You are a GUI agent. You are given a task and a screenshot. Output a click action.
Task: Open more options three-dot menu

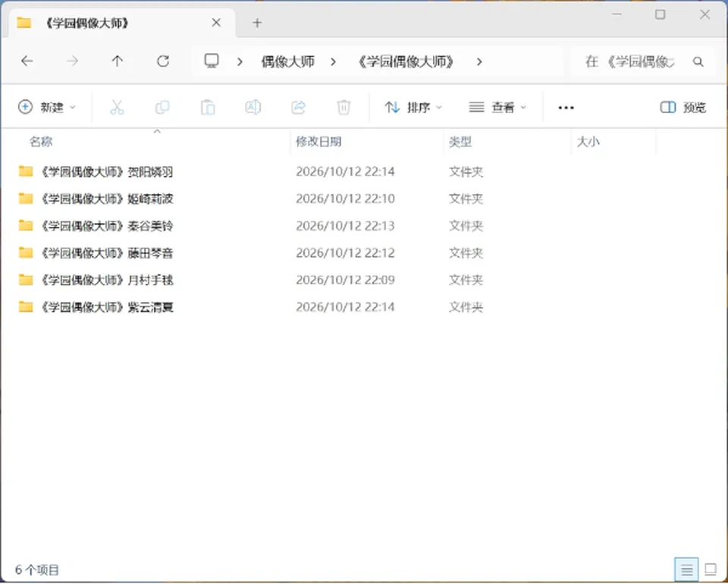pyautogui.click(x=566, y=108)
